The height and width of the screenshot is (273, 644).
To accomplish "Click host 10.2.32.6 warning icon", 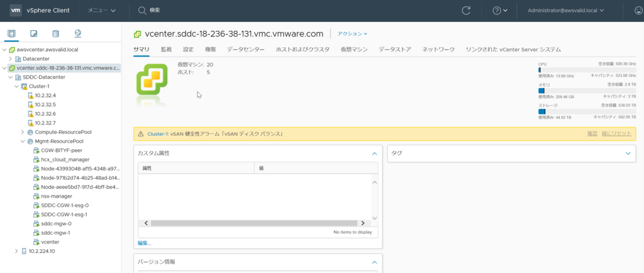I will [30, 114].
